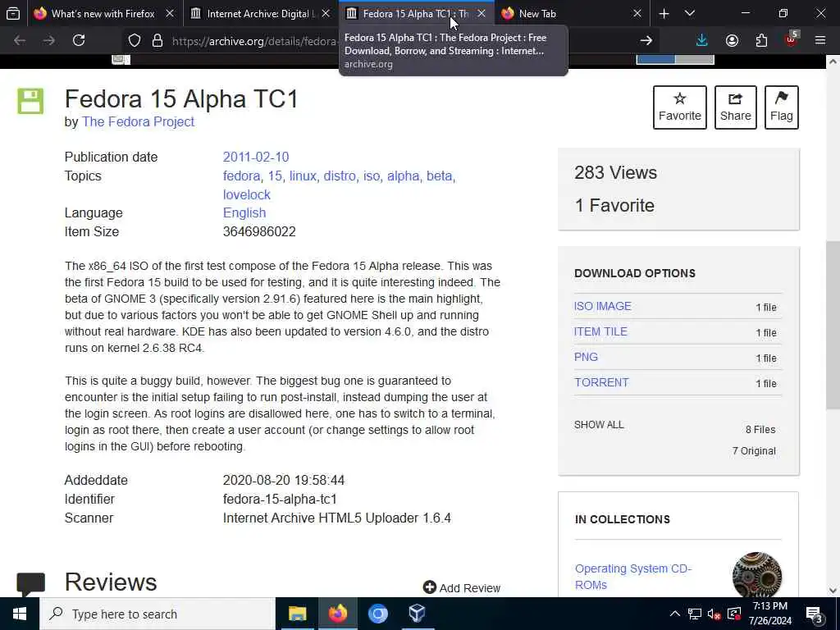Open Firefox View tab overview icon
Screen dimensions: 840x630
point(13,13)
